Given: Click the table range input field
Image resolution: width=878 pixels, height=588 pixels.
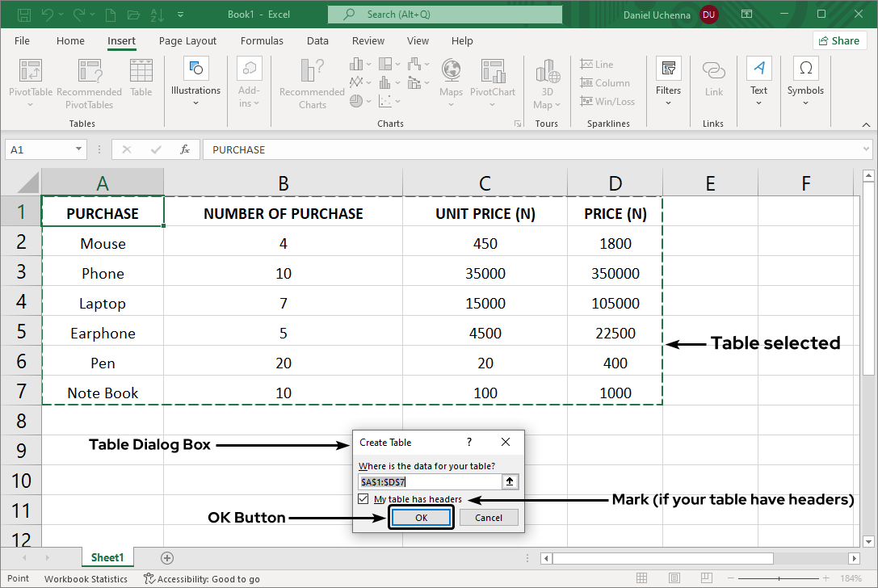Looking at the screenshot, I should click(x=429, y=481).
